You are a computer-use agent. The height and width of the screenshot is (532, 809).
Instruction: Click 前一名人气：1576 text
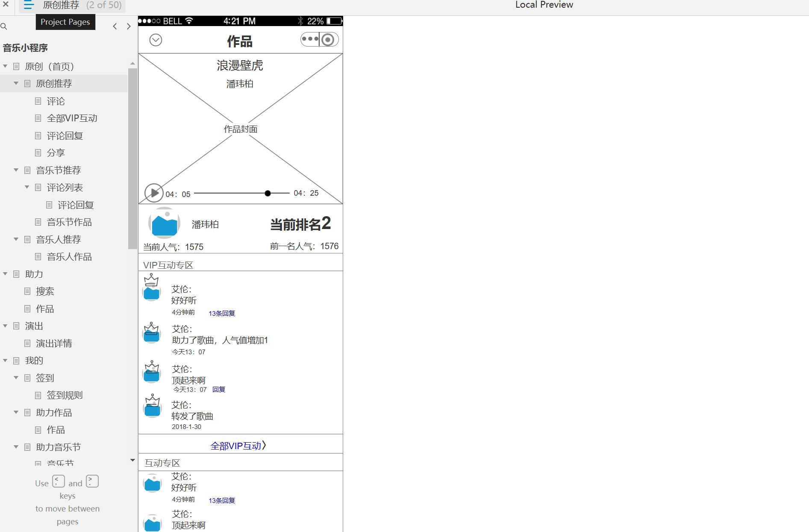304,246
